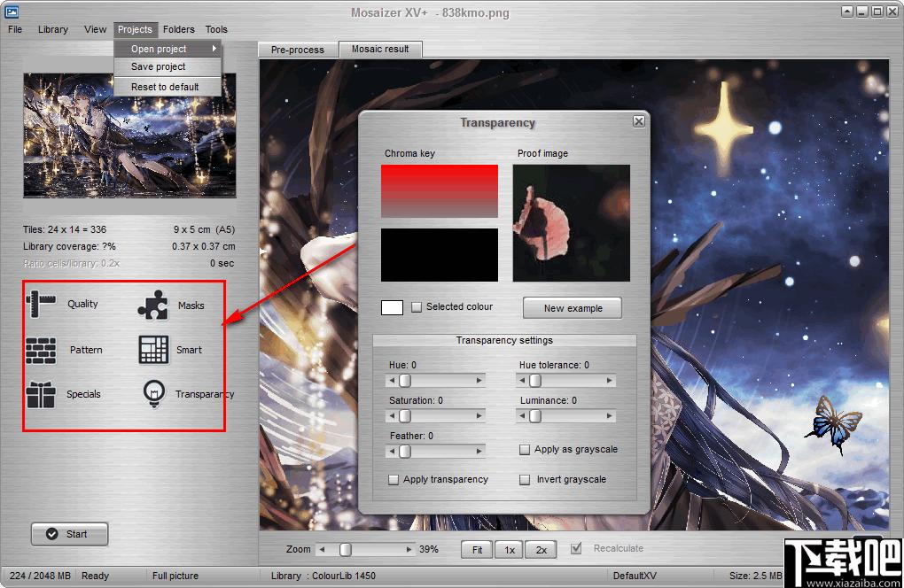Open the View menu

(x=95, y=29)
